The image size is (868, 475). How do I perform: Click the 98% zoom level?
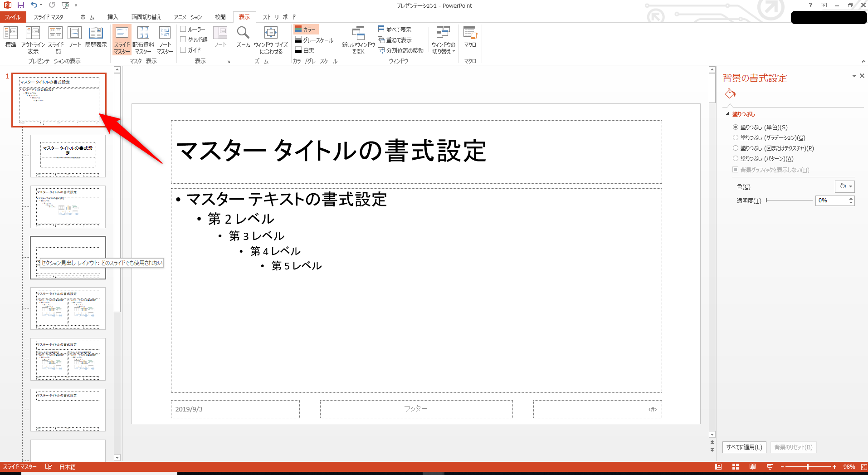pos(849,467)
